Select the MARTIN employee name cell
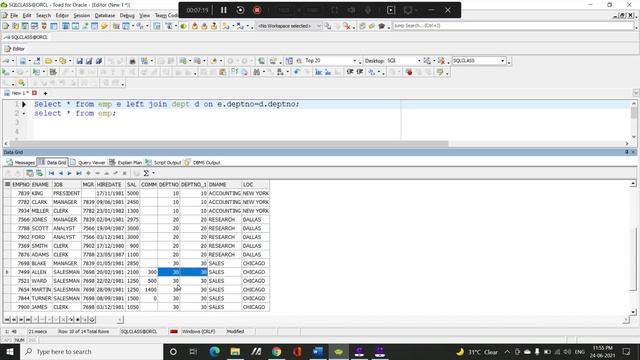640x360 pixels. point(41,290)
